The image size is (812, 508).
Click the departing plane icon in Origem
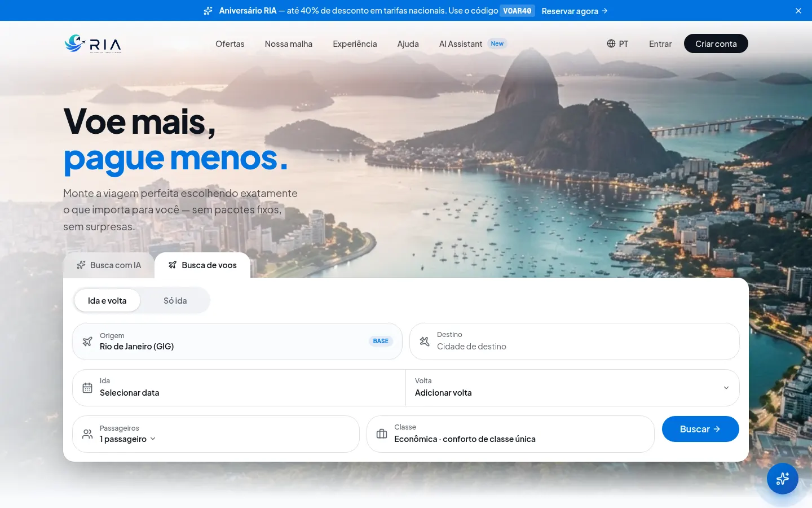tap(87, 341)
